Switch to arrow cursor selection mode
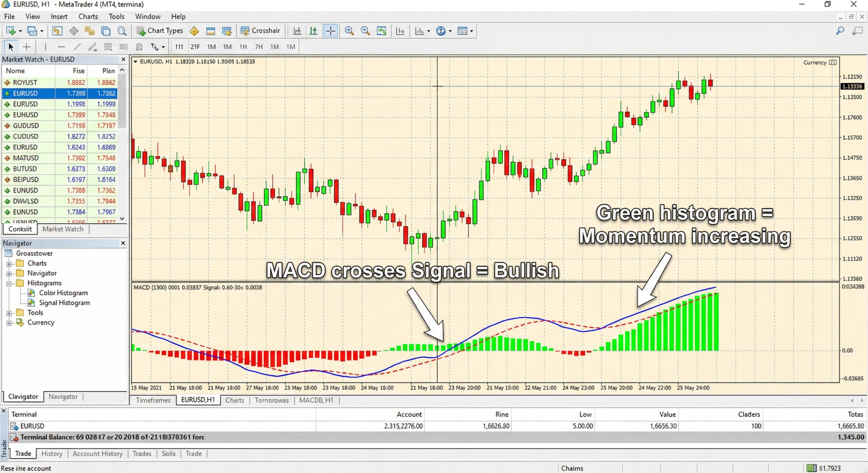 pos(11,46)
